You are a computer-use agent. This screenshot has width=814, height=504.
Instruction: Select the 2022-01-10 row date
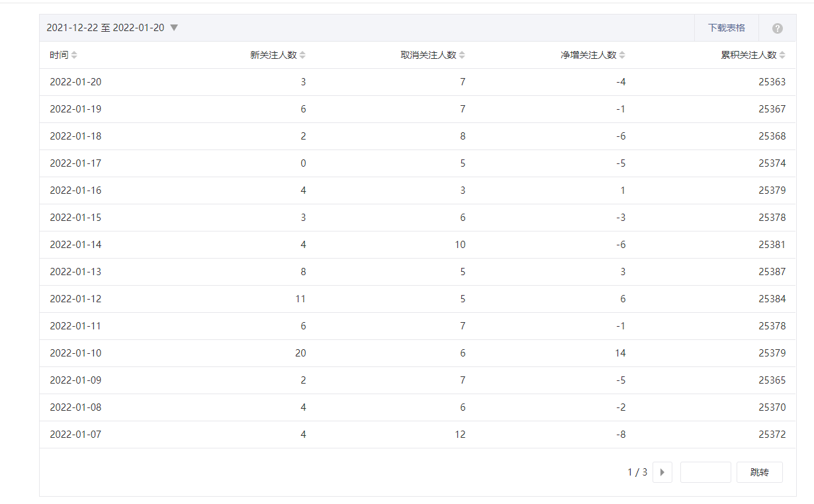pos(75,353)
